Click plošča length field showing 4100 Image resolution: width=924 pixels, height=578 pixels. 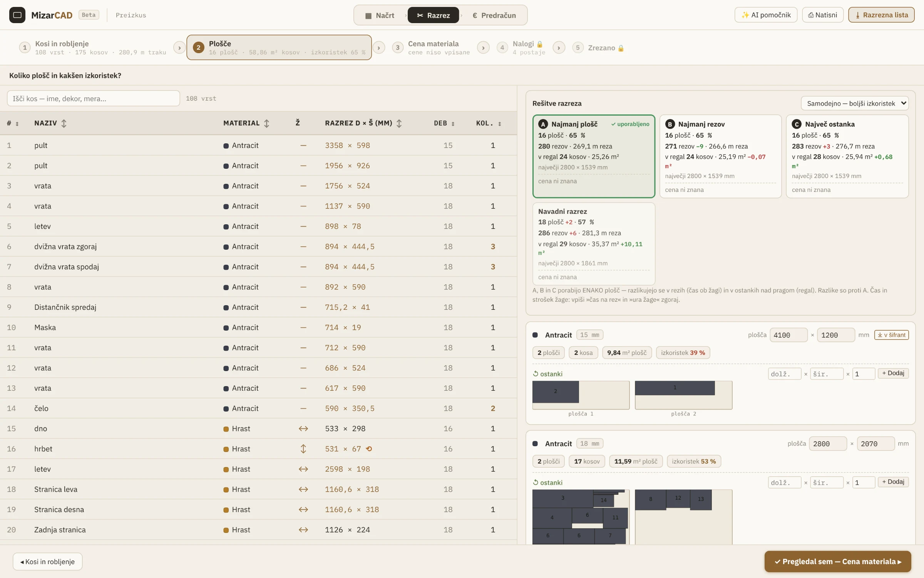(x=788, y=335)
